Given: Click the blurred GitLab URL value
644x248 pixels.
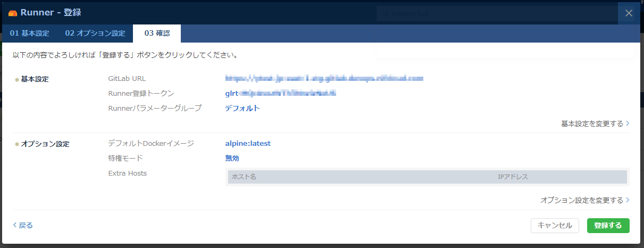Looking at the screenshot, I should coord(324,79).
